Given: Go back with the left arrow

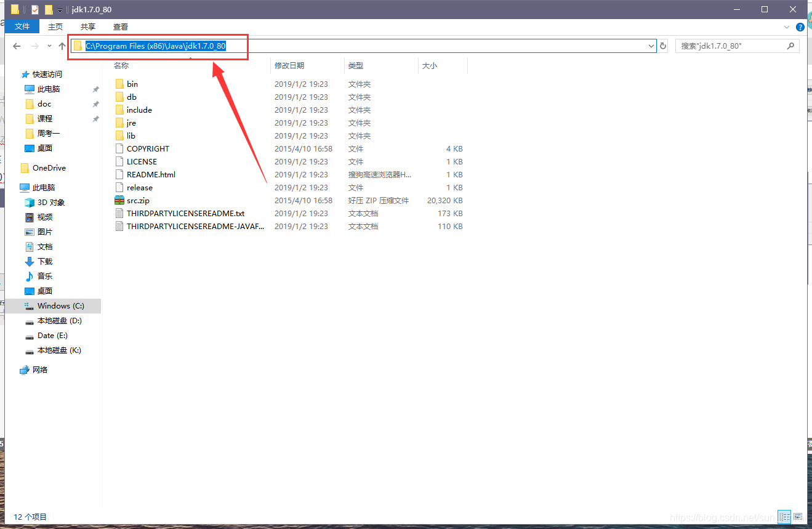Looking at the screenshot, I should [x=17, y=46].
